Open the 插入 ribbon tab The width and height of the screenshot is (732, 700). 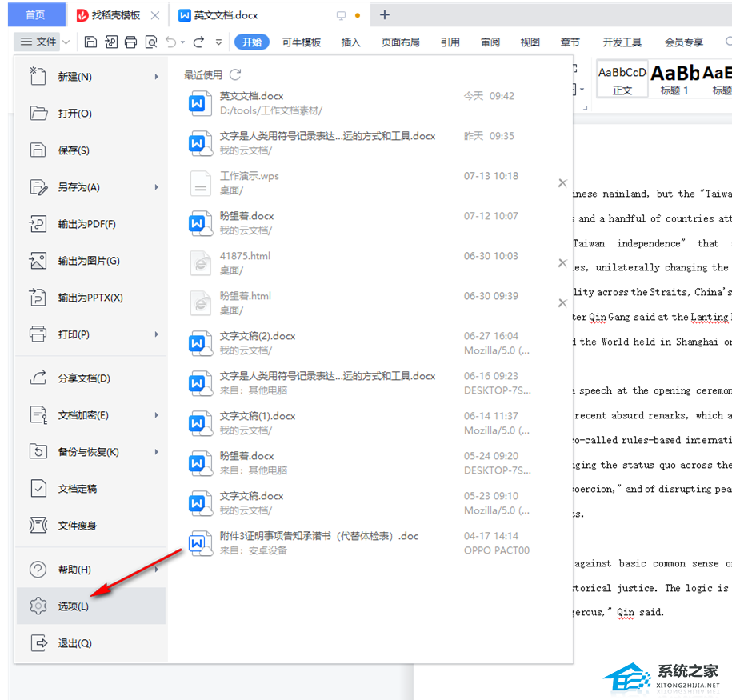tap(351, 42)
